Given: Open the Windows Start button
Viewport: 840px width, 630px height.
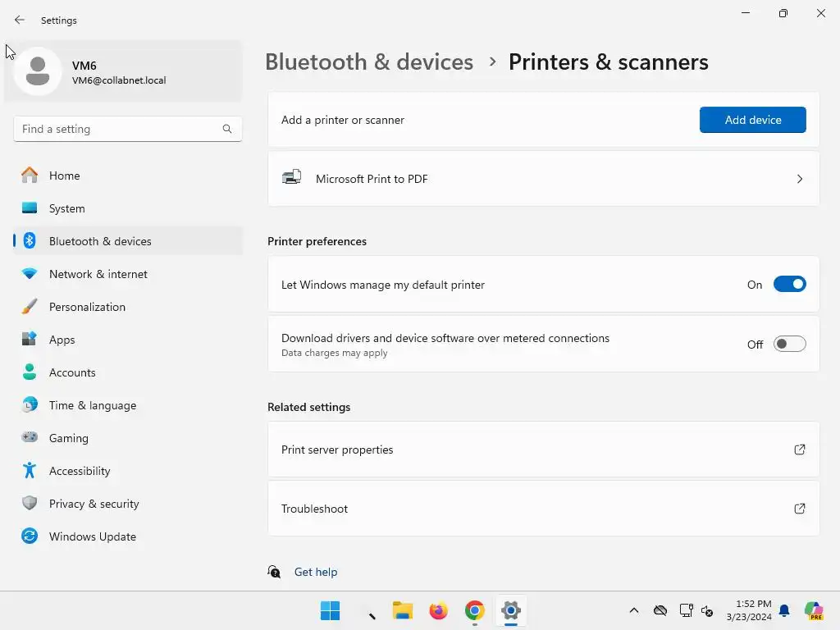Looking at the screenshot, I should click(x=330, y=610).
